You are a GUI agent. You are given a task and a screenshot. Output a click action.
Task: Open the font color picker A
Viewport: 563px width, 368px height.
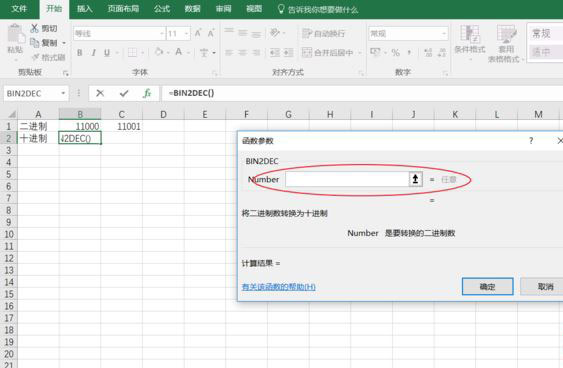178,52
